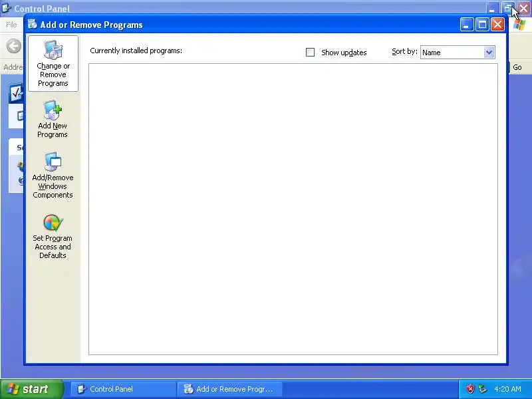This screenshot has height=399, width=532.
Task: Open the Sort by Name dropdown
Action: pyautogui.click(x=458, y=53)
